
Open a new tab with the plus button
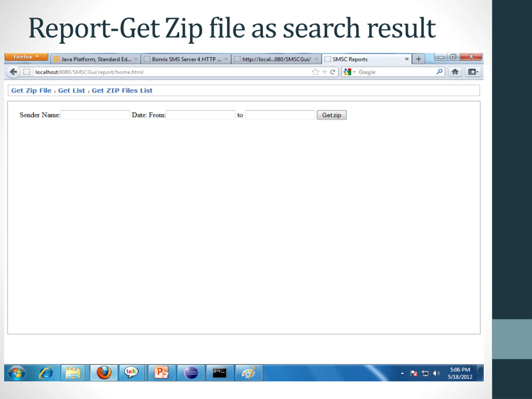click(419, 59)
